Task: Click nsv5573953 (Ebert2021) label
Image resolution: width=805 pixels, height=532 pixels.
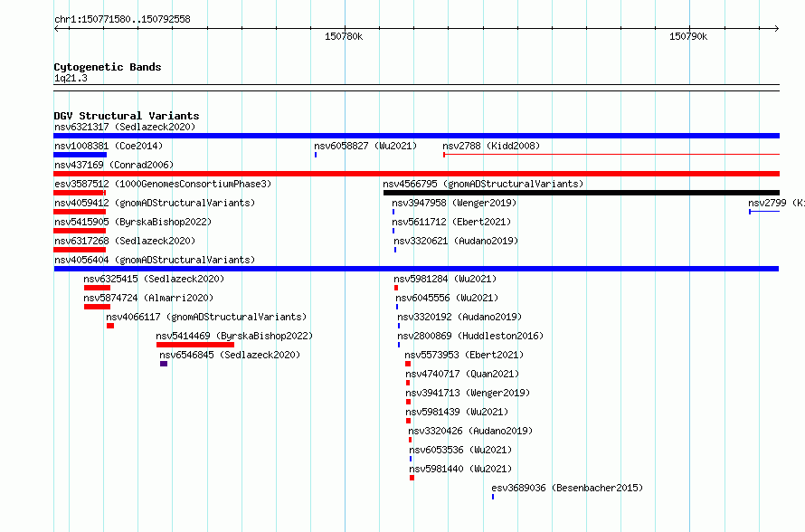Action: (464, 355)
